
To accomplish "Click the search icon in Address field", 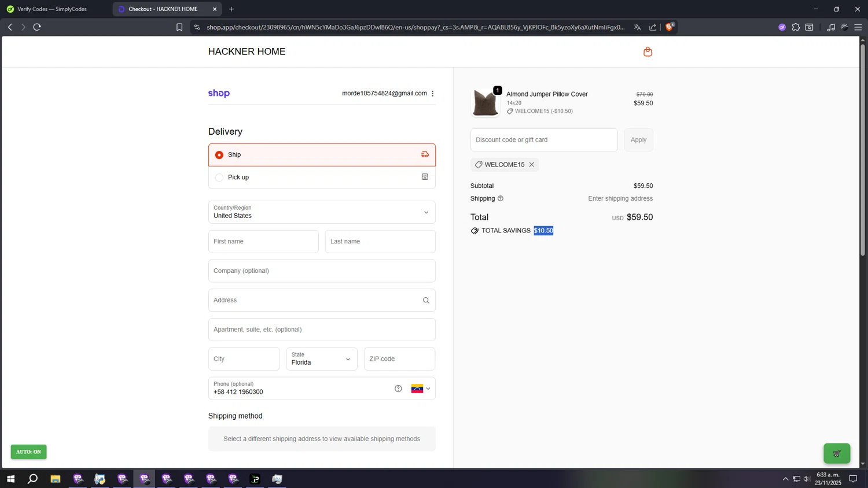I will point(426,300).
